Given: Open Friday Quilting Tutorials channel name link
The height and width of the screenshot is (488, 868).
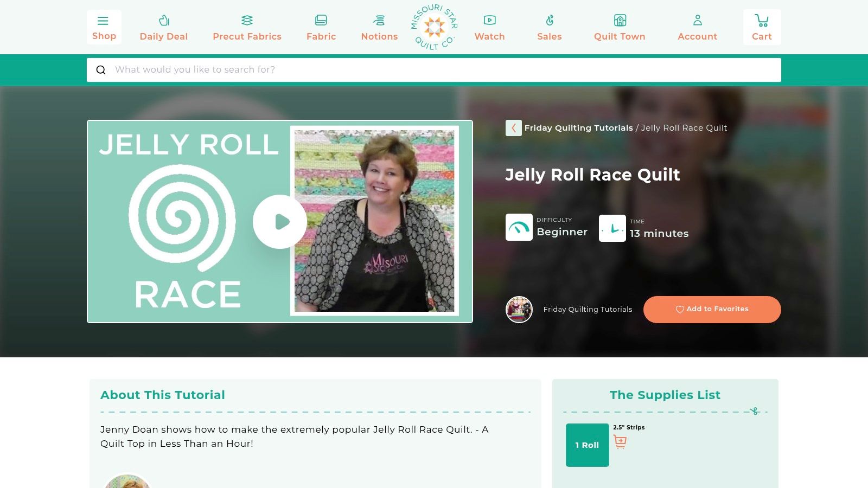Looking at the screenshot, I should click(588, 310).
